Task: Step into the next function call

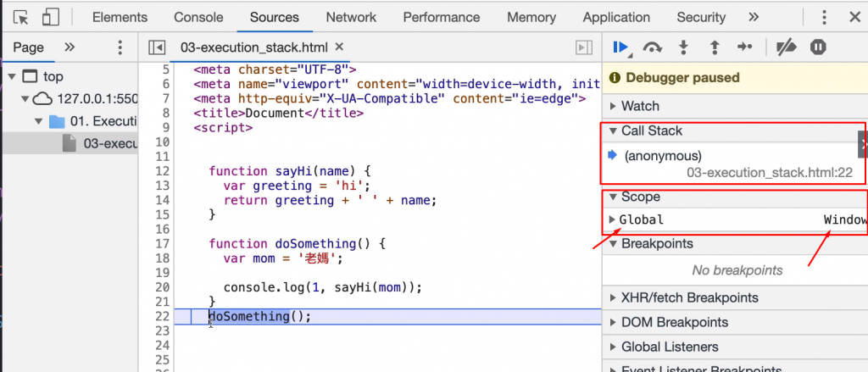Action: click(x=684, y=47)
